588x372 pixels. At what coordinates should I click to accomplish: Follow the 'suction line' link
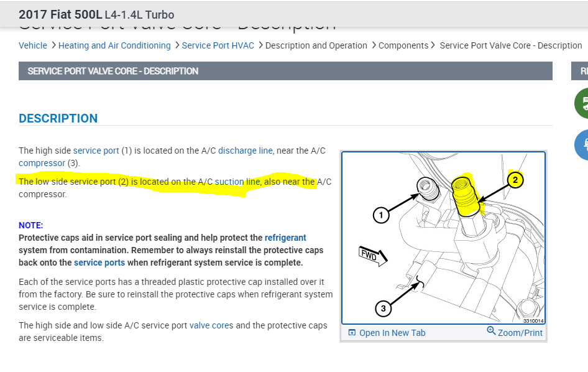(x=237, y=182)
